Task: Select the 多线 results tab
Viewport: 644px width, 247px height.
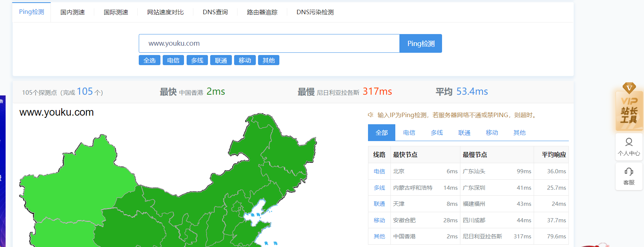Action: click(437, 132)
